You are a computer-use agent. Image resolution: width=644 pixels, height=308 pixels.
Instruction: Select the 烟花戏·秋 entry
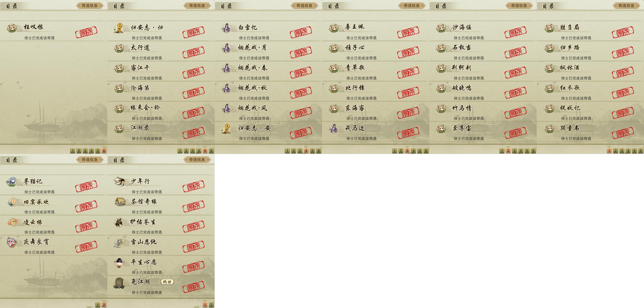tap(268, 91)
